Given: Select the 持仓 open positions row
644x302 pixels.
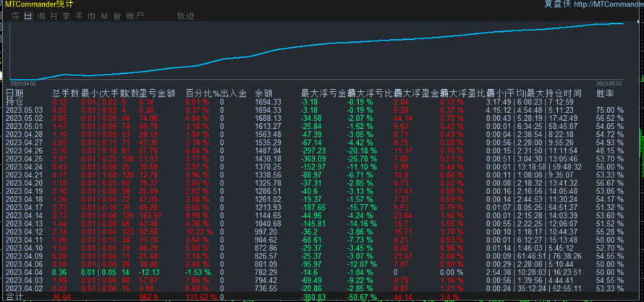Looking at the screenshot, I should coord(315,101).
